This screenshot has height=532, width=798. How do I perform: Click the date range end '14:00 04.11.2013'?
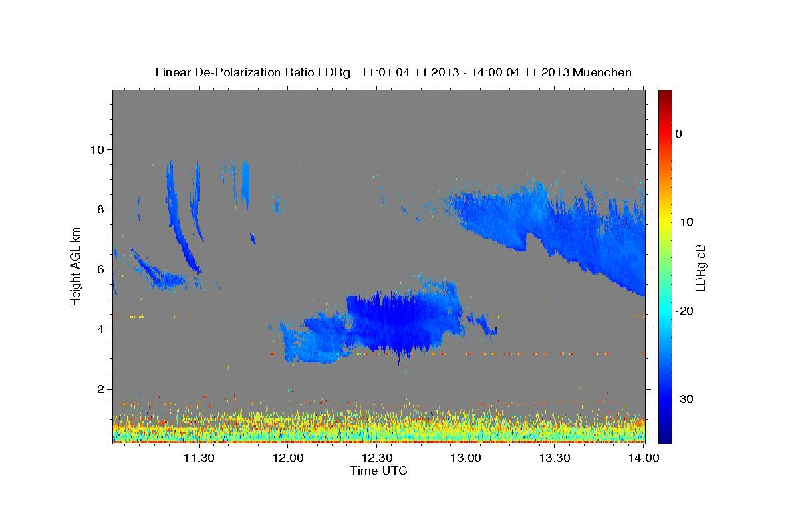click(520, 72)
